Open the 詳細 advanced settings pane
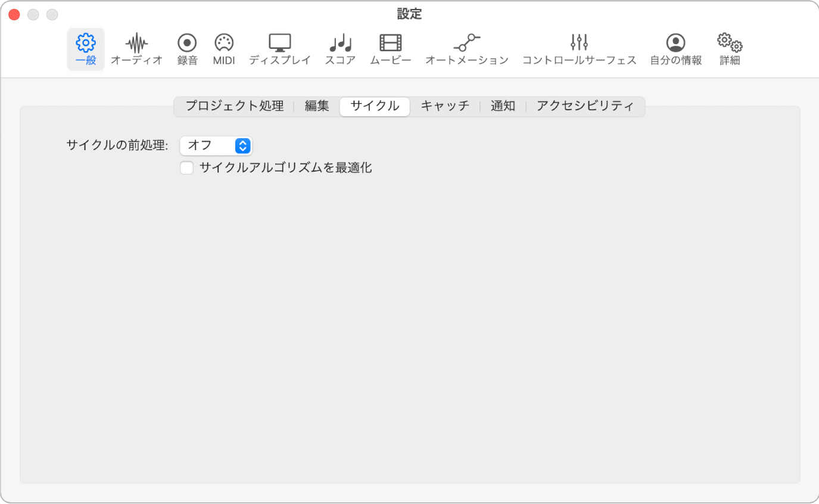Viewport: 819px width, 504px height. (730, 49)
